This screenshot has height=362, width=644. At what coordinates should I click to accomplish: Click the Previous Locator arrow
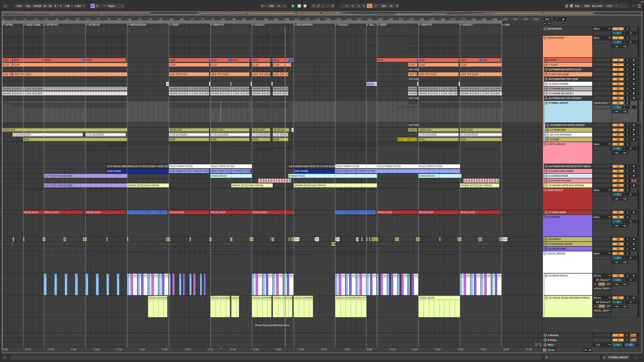545,23
